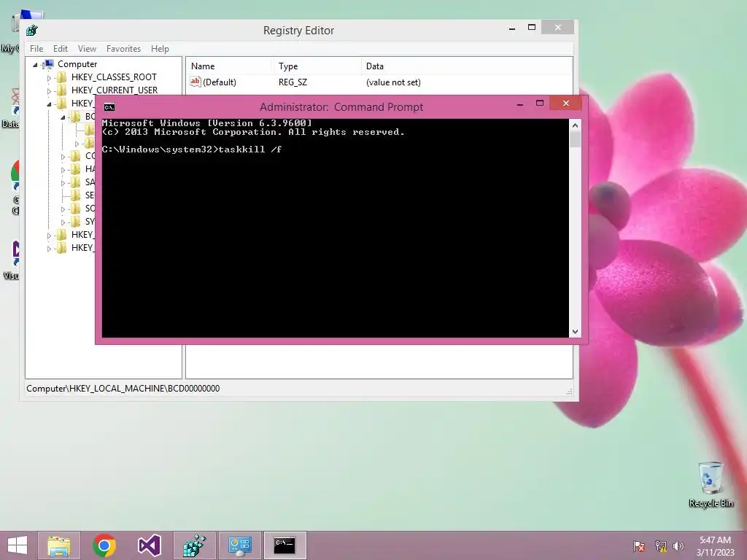This screenshot has width=747, height=560.
Task: Click the HKEY_CLASSES_ROOT folder icon
Action: [x=61, y=77]
